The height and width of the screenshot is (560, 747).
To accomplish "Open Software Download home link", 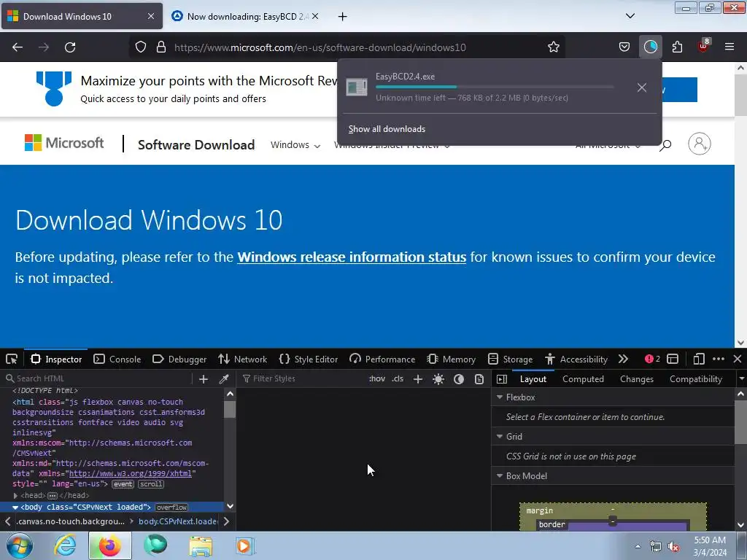I will pyautogui.click(x=196, y=145).
